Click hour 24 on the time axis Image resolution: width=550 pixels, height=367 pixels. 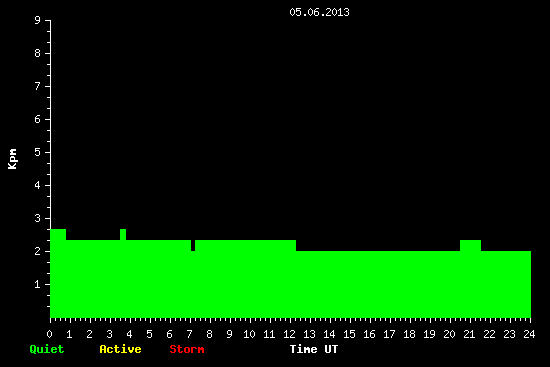pos(529,334)
